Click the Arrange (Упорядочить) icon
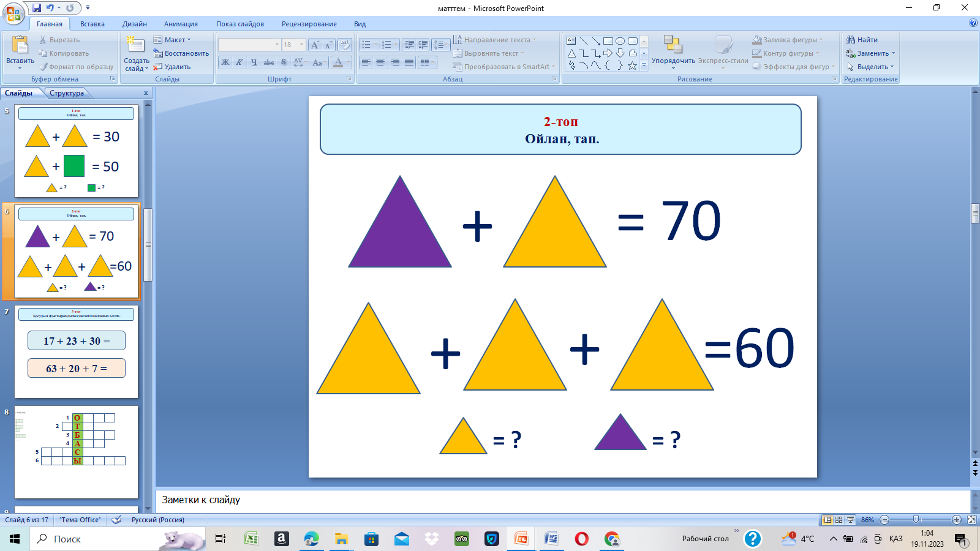Viewport: 980px width, 551px height. pos(673,45)
